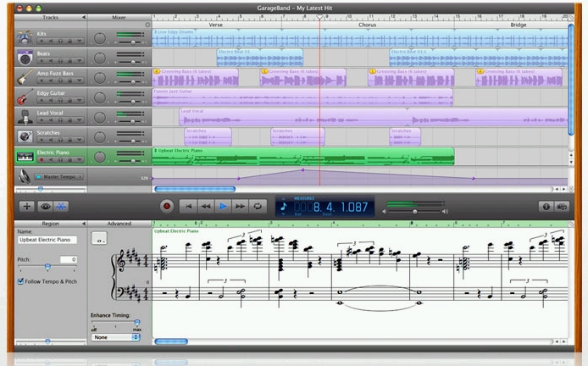Click the timeline horizontal scrollbar thumb

pos(195,189)
